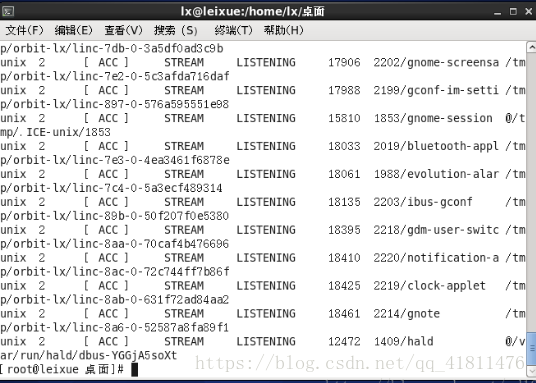Click the scrollbar thumb handle
Screen dimensions: 536x383
point(532,349)
